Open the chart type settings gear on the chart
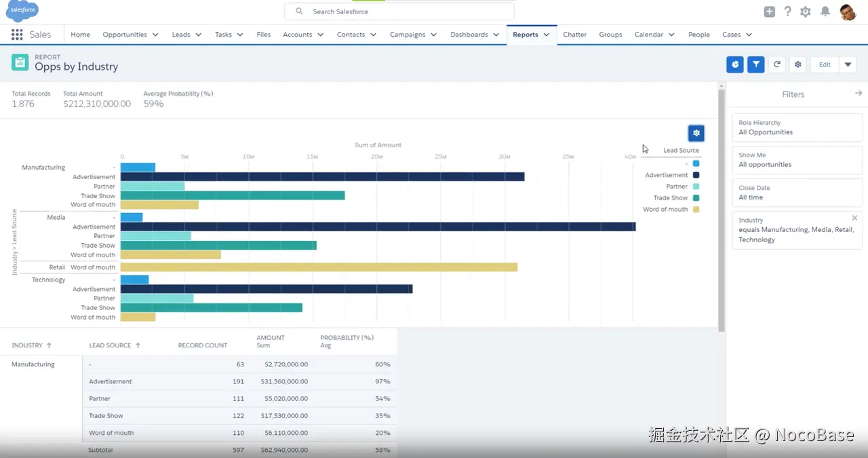 coord(696,133)
